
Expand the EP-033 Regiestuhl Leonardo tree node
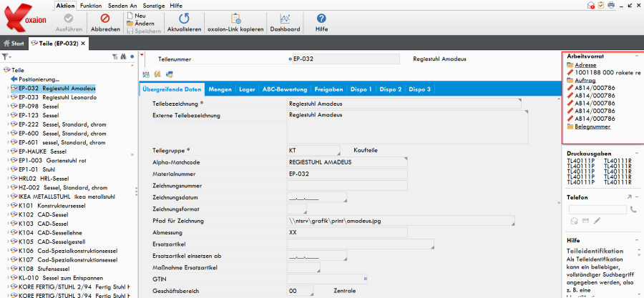[x=6, y=97]
